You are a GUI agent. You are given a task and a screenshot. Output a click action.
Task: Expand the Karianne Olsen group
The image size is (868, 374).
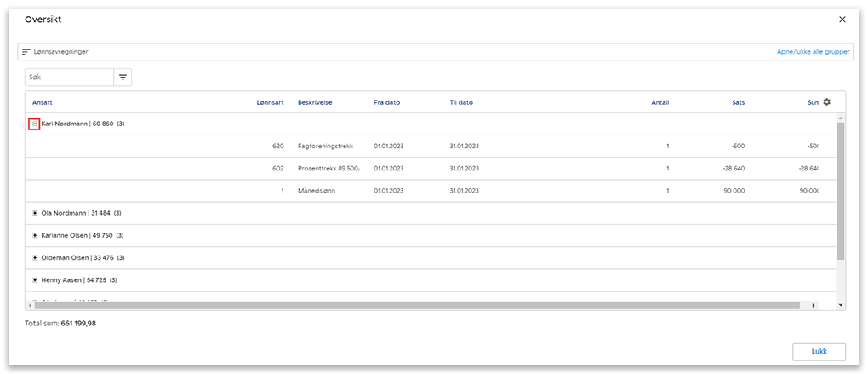point(35,235)
